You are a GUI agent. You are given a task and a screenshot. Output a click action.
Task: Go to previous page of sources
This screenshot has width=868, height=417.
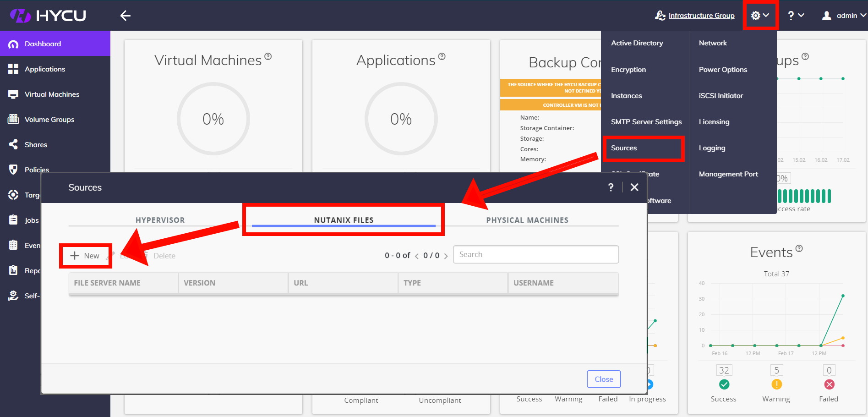point(417,256)
